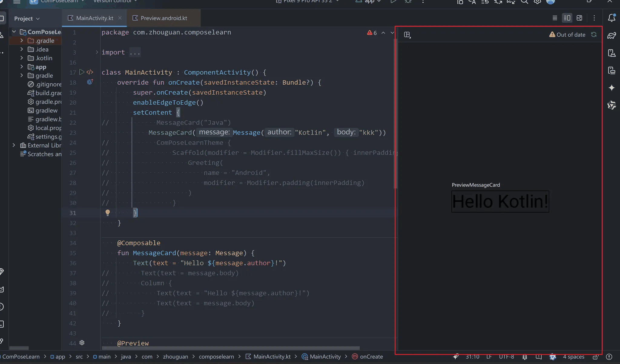Switch editor to Split view mode
This screenshot has height=364, width=620.
coord(567,18)
